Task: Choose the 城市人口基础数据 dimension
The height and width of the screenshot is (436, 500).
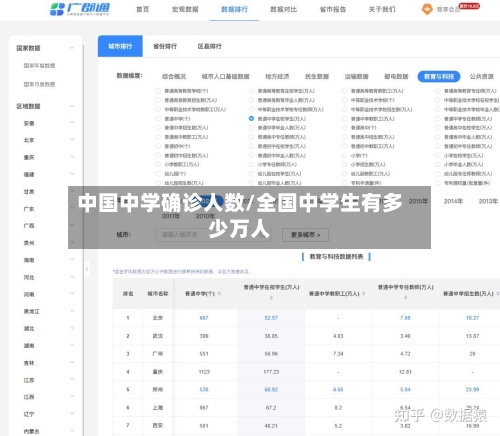Action: point(225,76)
